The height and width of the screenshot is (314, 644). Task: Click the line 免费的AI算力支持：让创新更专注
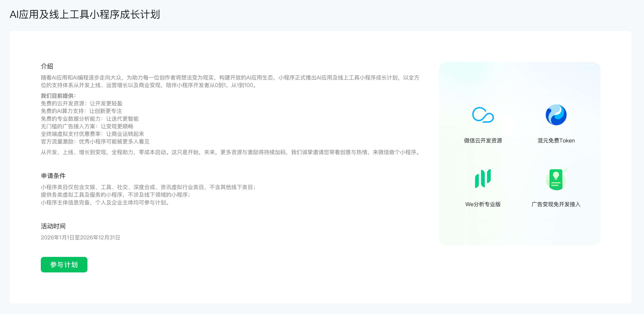81,111
